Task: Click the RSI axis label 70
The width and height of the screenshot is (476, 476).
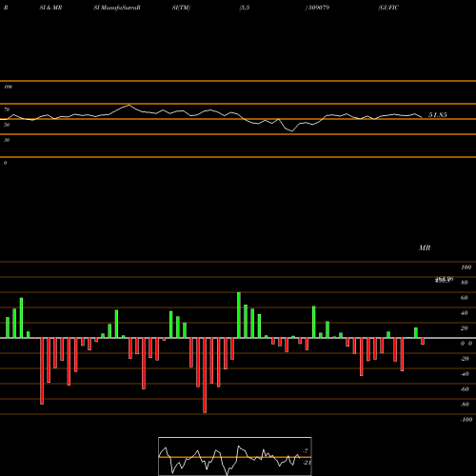Action: click(7, 109)
